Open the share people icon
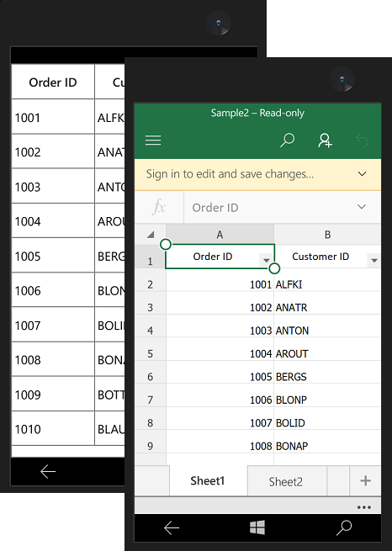This screenshot has height=551, width=392. (325, 140)
